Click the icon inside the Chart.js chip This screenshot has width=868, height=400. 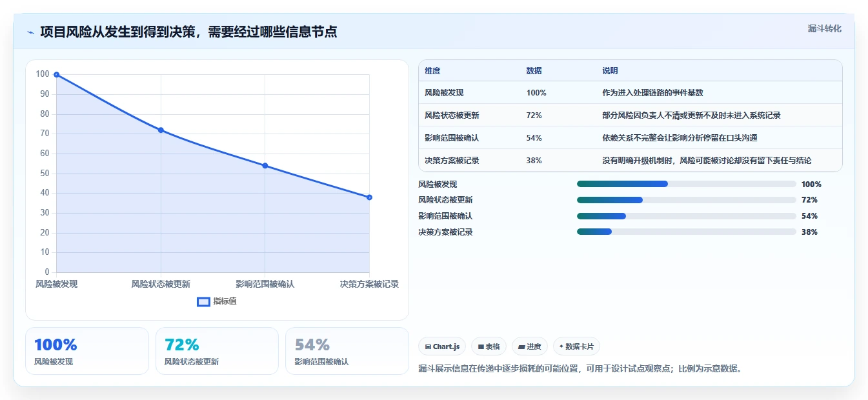[428, 346]
